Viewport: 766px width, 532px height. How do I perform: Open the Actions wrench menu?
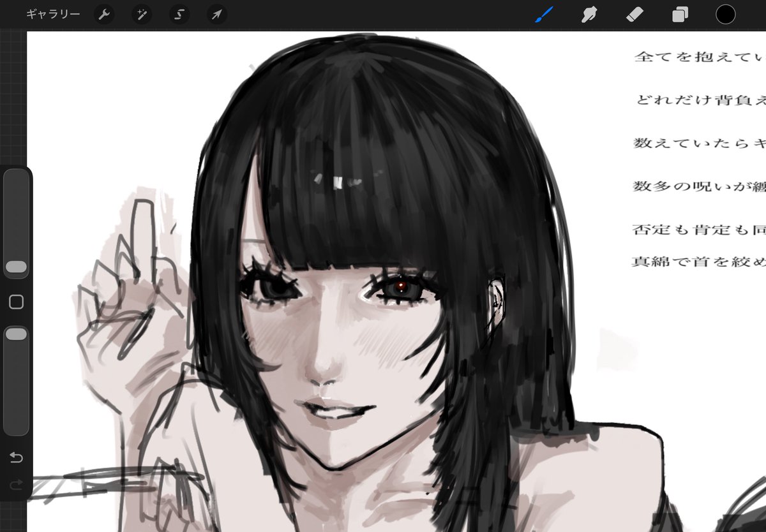104,14
